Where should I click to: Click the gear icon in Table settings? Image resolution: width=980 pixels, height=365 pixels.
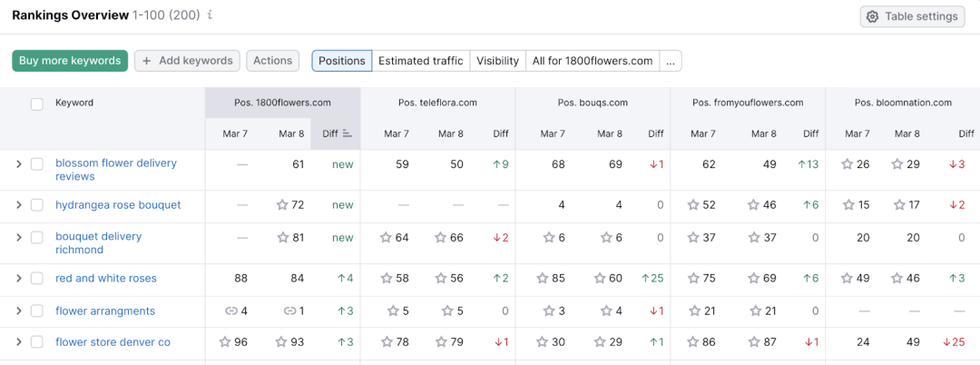(x=873, y=16)
